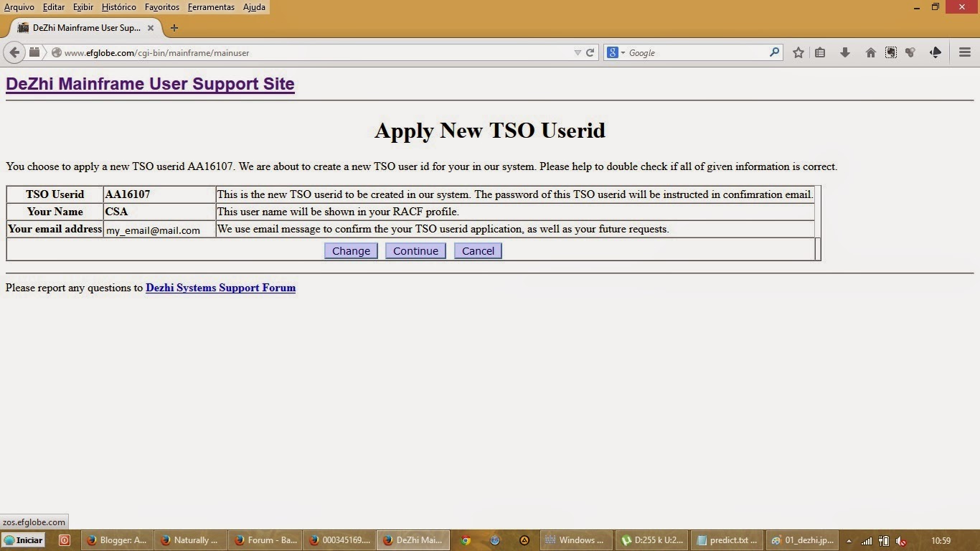Show bookmarks list icon in toolbar

point(820,52)
